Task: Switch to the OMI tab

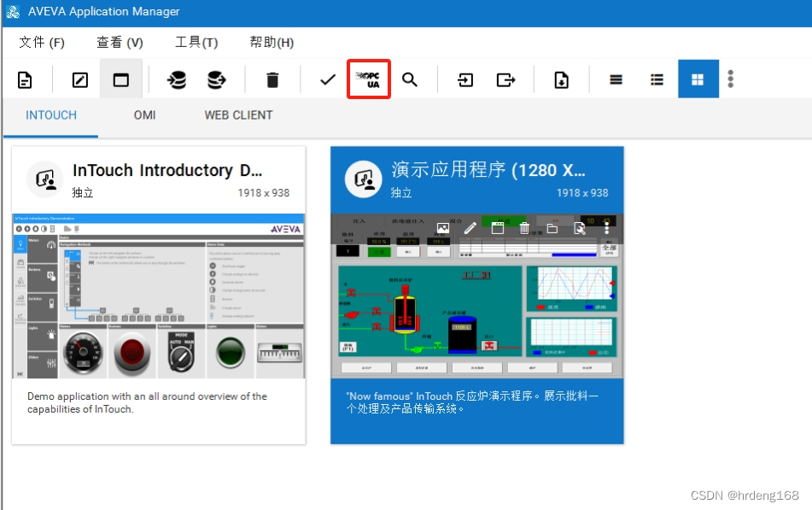Action: [x=144, y=115]
